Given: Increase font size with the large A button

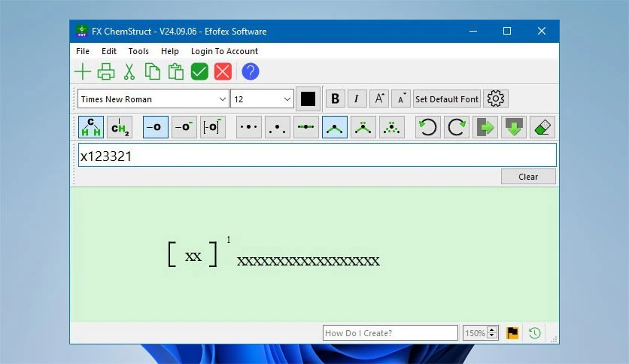Looking at the screenshot, I should click(379, 99).
